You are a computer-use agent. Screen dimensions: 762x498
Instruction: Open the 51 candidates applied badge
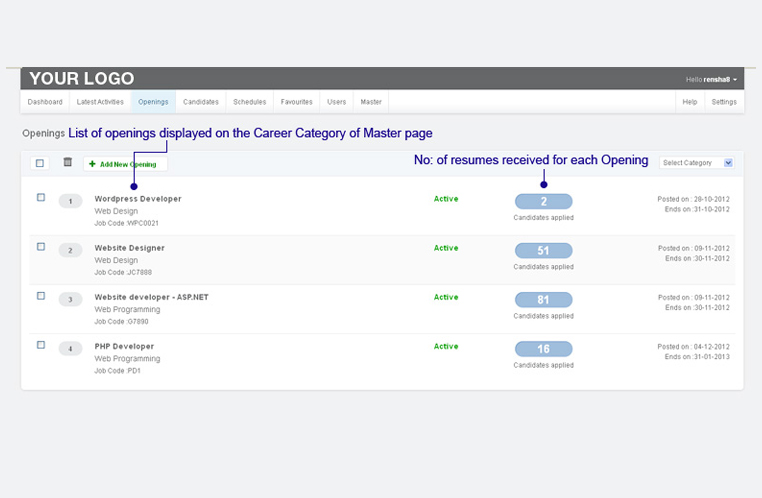pyautogui.click(x=543, y=250)
